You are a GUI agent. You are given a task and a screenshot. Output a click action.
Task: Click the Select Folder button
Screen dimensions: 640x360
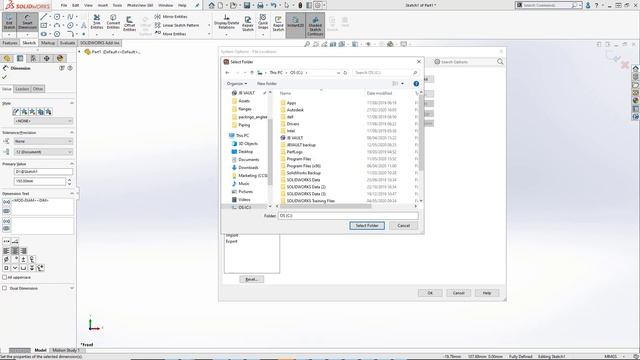point(367,226)
